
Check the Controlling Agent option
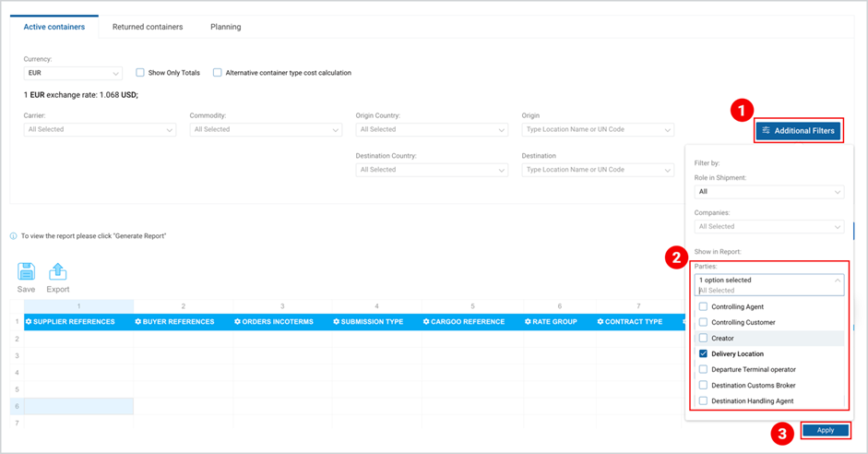[x=703, y=306]
